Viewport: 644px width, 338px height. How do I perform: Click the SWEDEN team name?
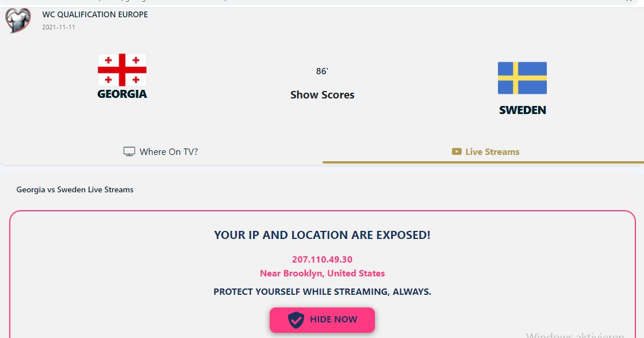[522, 110]
